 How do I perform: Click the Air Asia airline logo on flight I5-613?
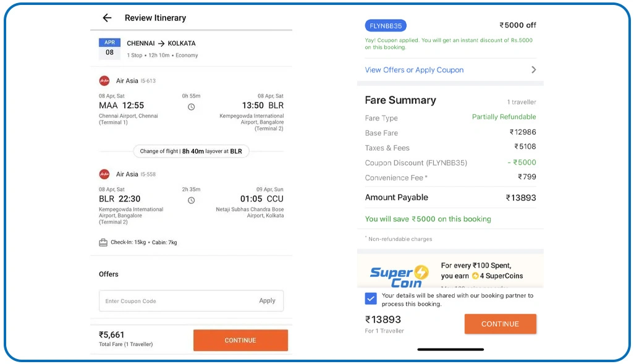tap(103, 80)
